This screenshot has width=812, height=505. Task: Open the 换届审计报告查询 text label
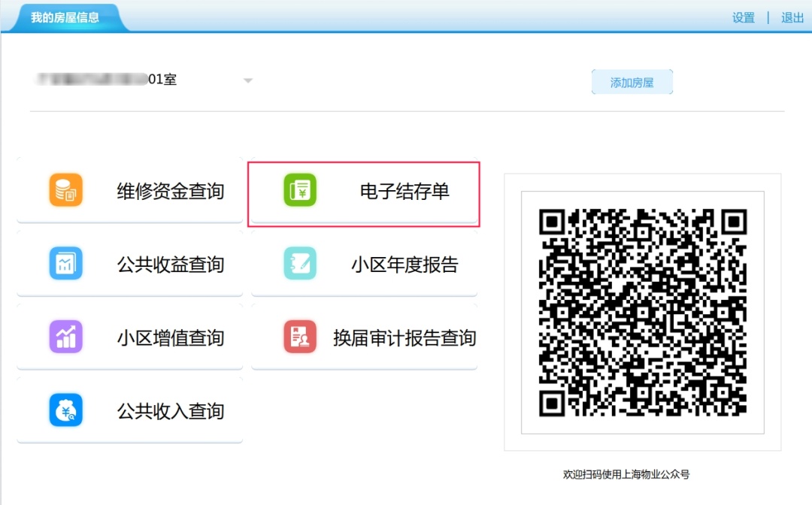click(x=404, y=338)
